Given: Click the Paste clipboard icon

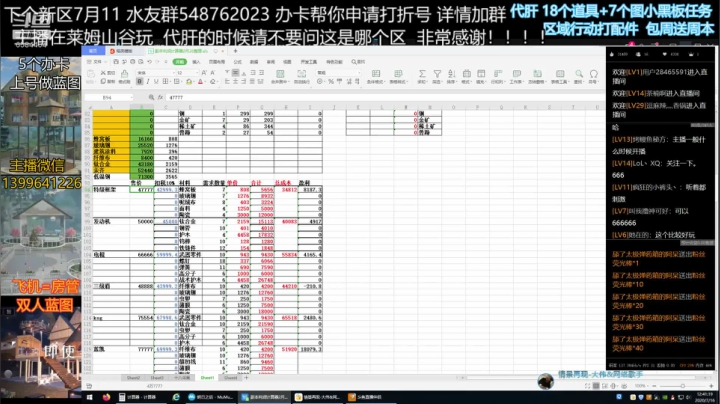Looking at the screenshot, I should click(91, 74).
